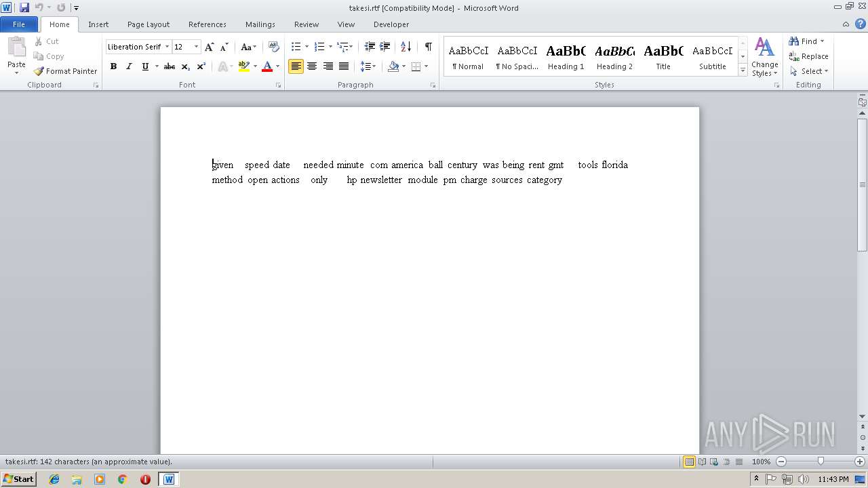Apply the Heading 1 style
The image size is (868, 488).
pyautogui.click(x=566, y=57)
